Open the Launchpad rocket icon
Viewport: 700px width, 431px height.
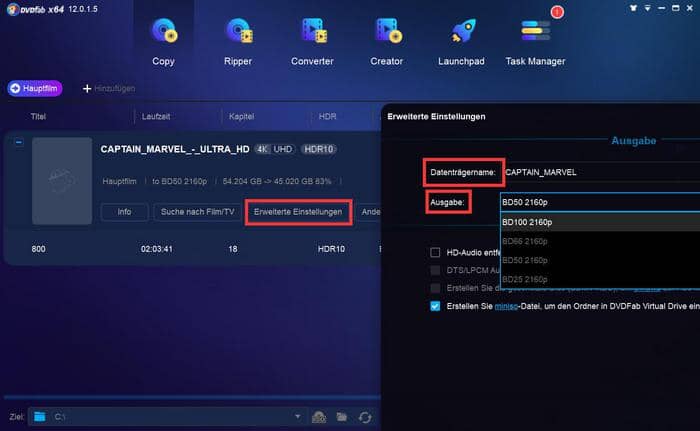coord(462,31)
